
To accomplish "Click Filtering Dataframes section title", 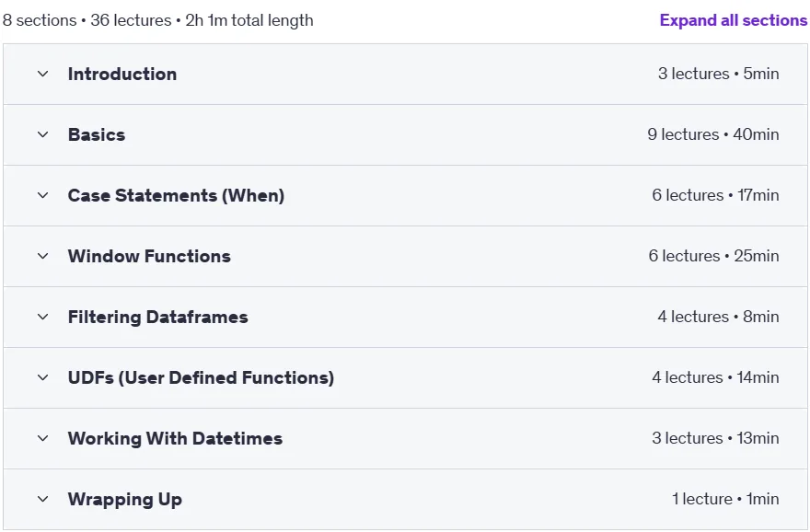I will click(x=158, y=317).
